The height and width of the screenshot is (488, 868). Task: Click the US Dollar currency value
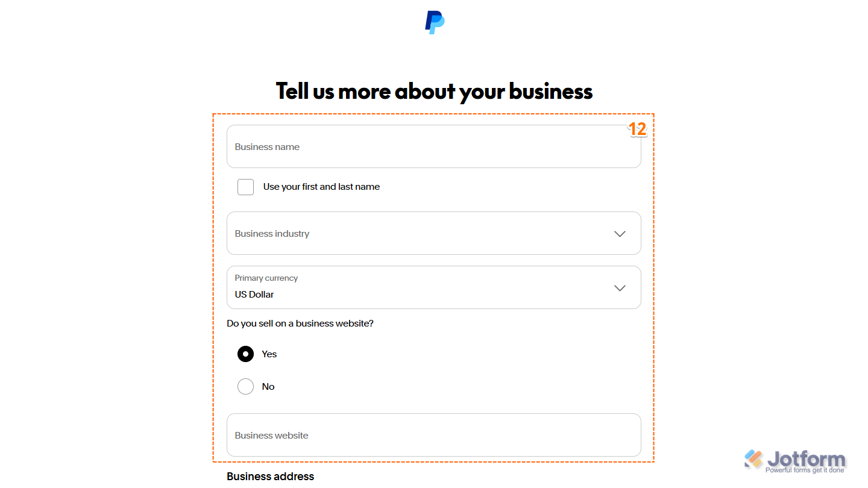coord(254,295)
